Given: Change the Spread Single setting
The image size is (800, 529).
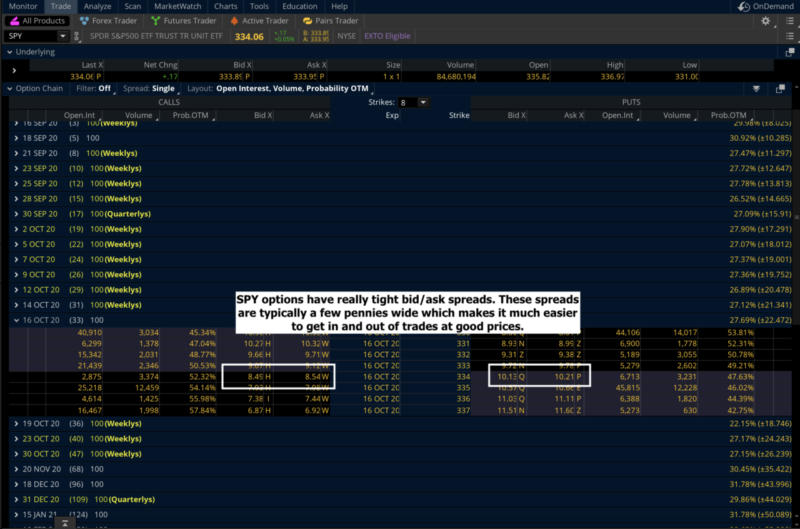Looking at the screenshot, I should click(151, 89).
